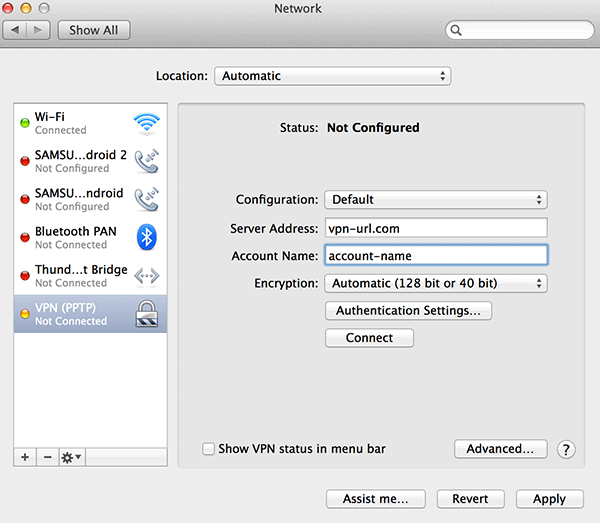600x523 pixels.
Task: Click the Revert button
Action: click(x=471, y=499)
